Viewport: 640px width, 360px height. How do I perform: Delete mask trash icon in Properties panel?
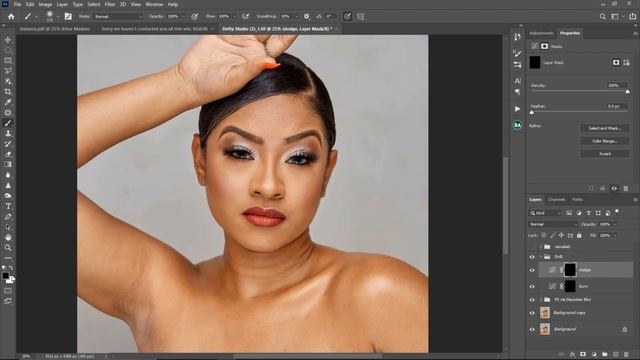pos(626,188)
